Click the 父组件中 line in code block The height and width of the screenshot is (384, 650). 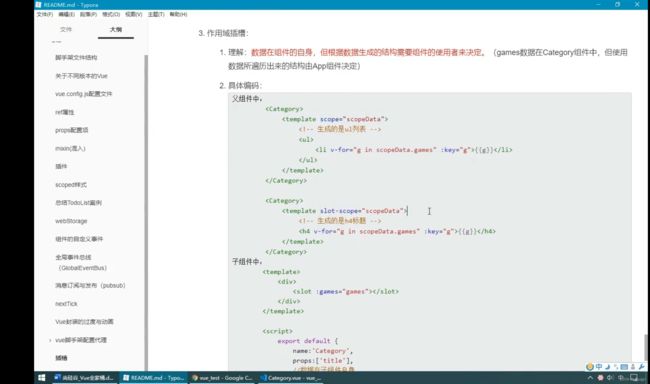pos(247,99)
